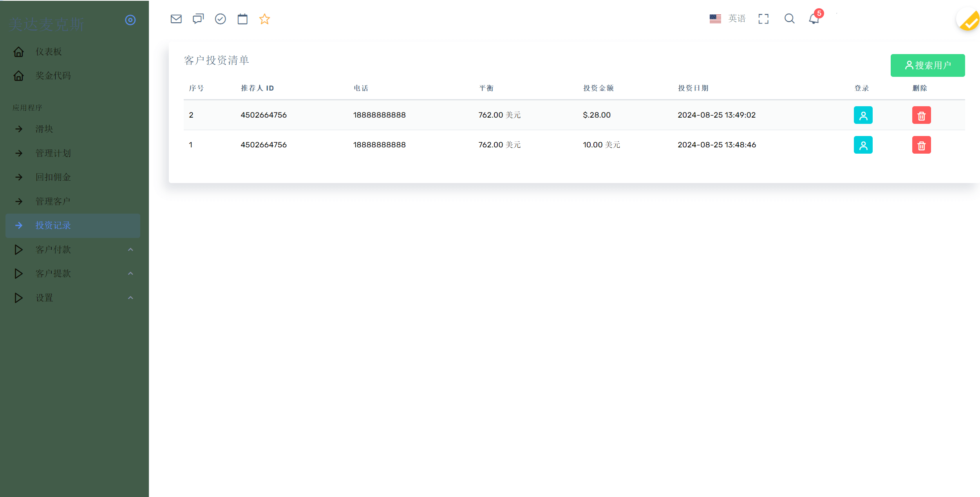The width and height of the screenshot is (980, 497).
Task: Click the play triangle icon beside 客户提款
Action: click(18, 274)
